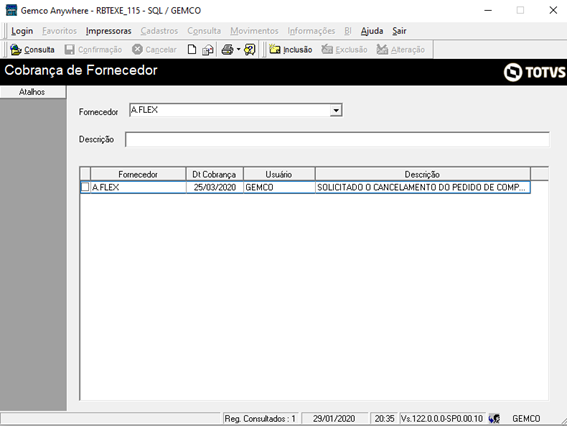The image size is (567, 426).
Task: Click the Reg. Consultados status entry
Action: [x=260, y=419]
